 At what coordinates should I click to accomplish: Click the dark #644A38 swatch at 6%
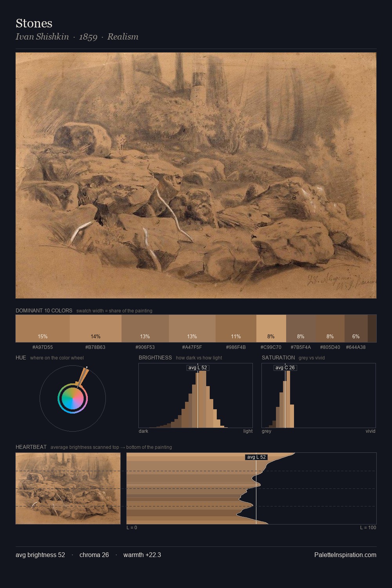(356, 328)
